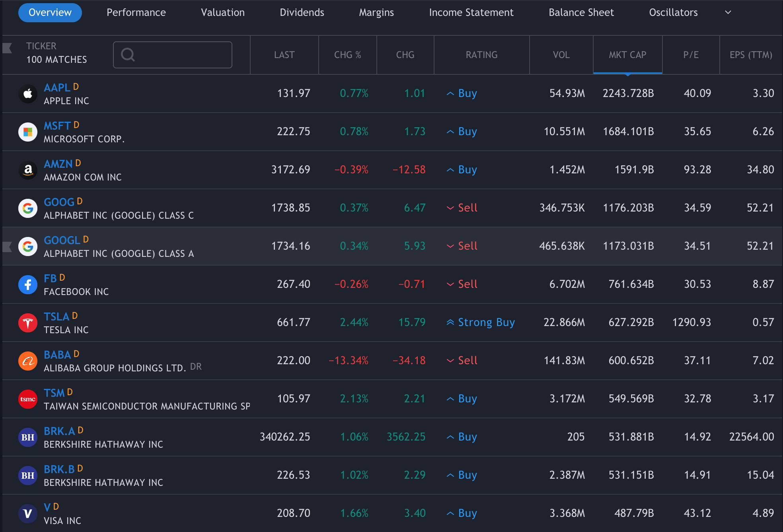The width and height of the screenshot is (783, 532).
Task: Sort by the P/E column header
Action: (x=691, y=55)
